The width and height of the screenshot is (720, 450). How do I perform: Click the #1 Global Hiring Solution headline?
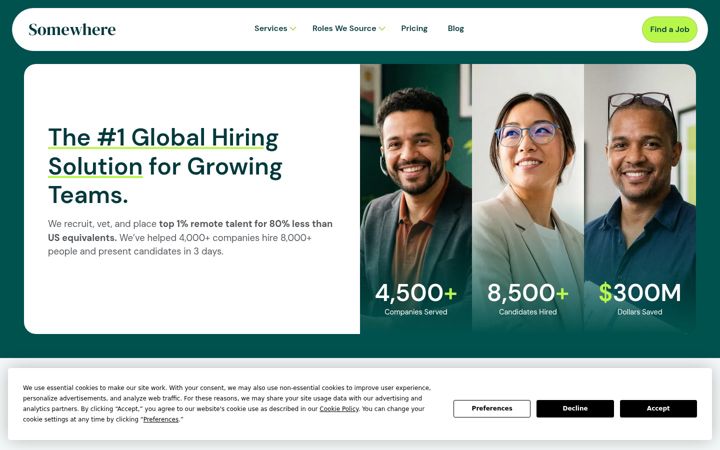click(165, 166)
